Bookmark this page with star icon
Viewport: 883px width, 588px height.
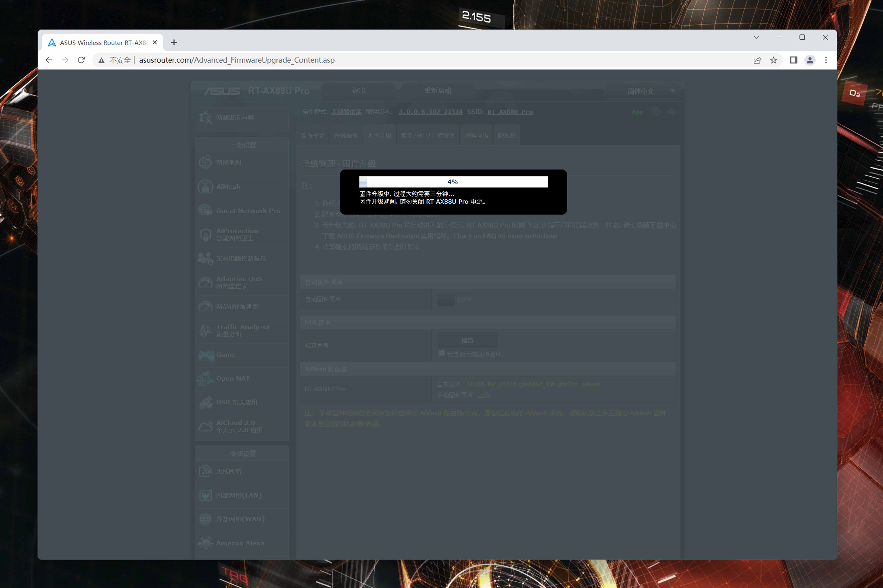click(x=773, y=60)
